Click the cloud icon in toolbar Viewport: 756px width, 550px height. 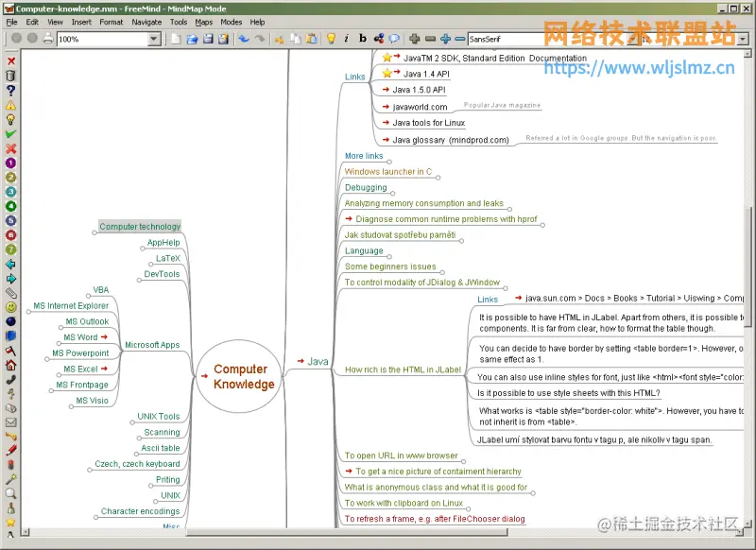(394, 39)
